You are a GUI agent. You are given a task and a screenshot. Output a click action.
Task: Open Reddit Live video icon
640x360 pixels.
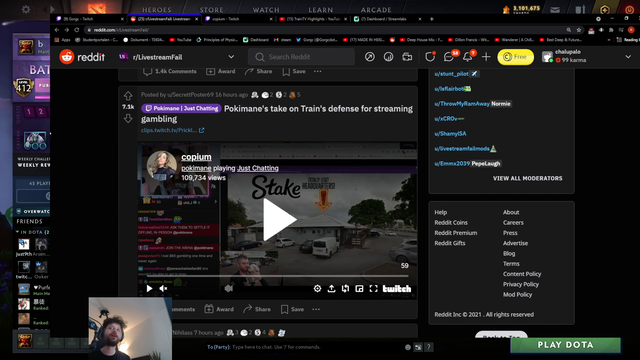pos(407,57)
